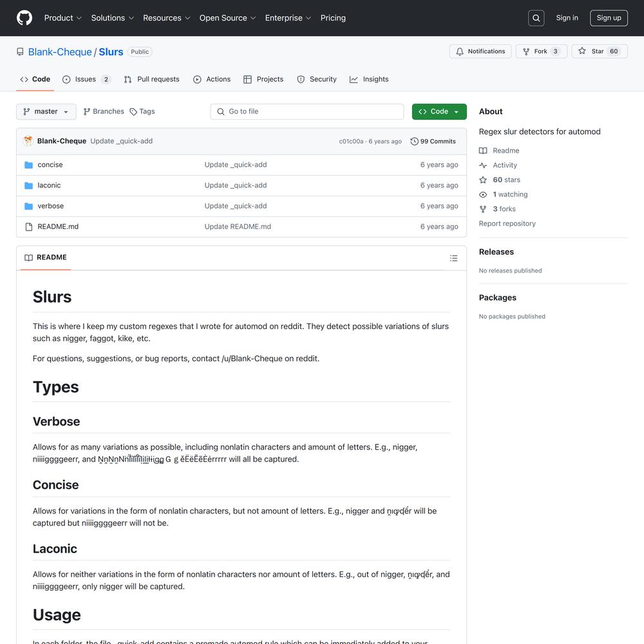The width and height of the screenshot is (644, 644).
Task: Click the book icon beside Readme
Action: [483, 151]
